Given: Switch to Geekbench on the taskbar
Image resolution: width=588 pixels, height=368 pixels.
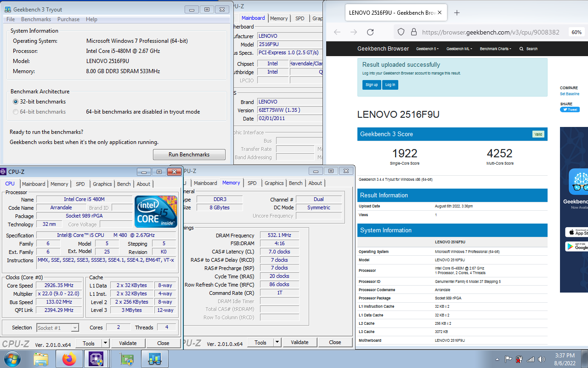Looking at the screenshot, I should click(x=155, y=359).
